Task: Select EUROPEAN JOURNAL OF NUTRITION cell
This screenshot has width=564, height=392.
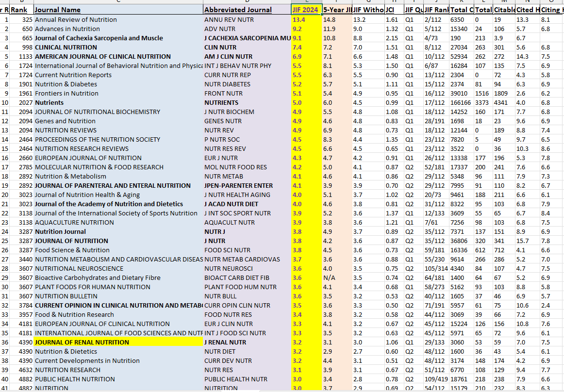Action: click(x=118, y=158)
